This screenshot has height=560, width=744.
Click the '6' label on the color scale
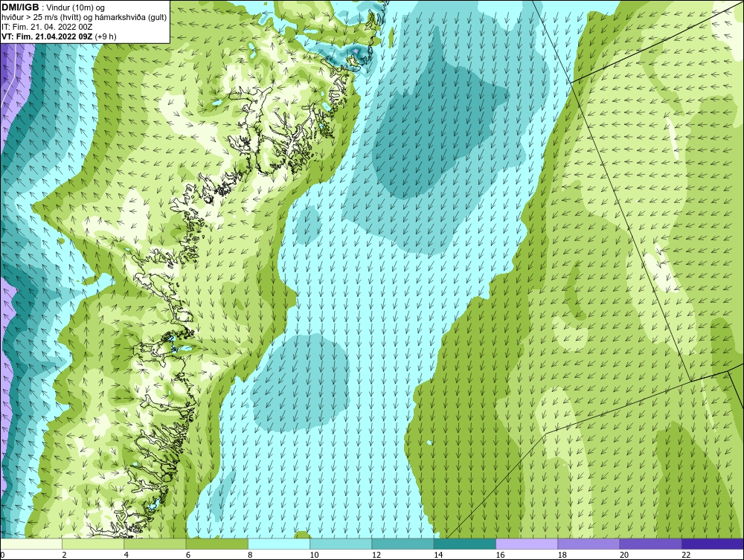point(188,556)
